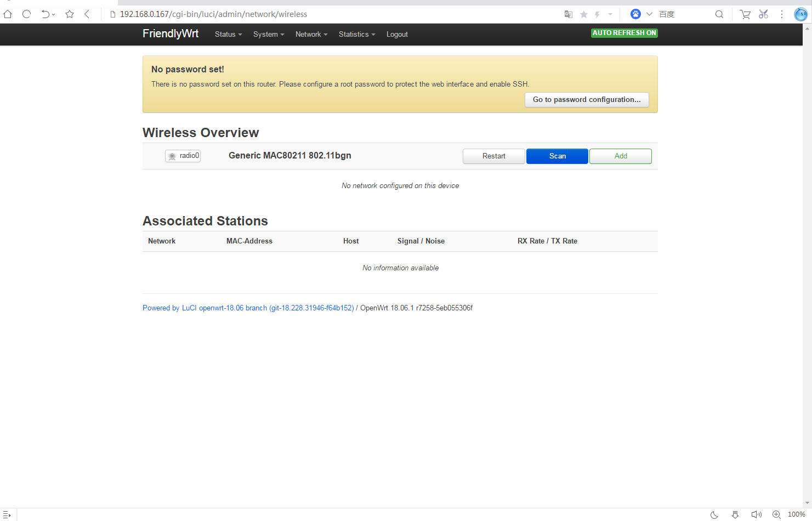
Task: Open the Network dropdown menu
Action: coord(311,34)
